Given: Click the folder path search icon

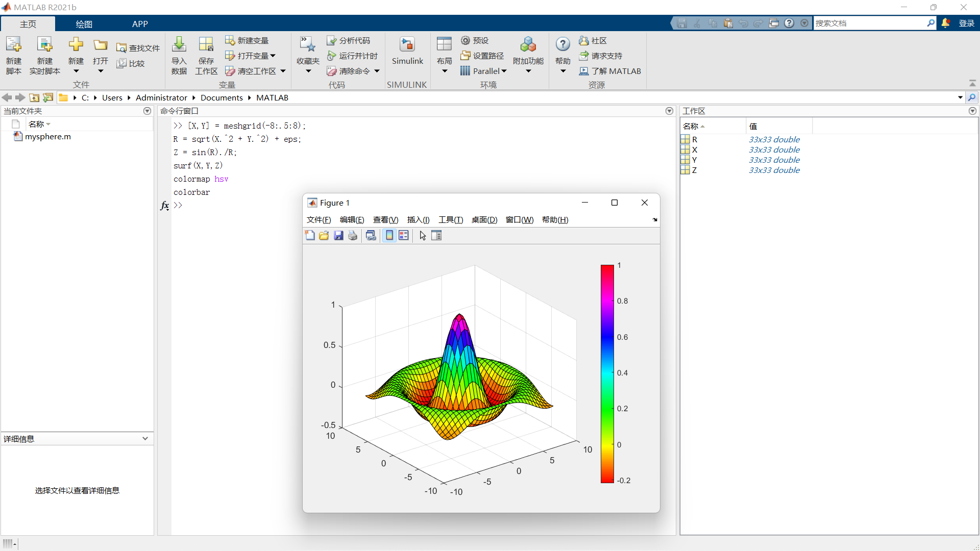Looking at the screenshot, I should (972, 97).
